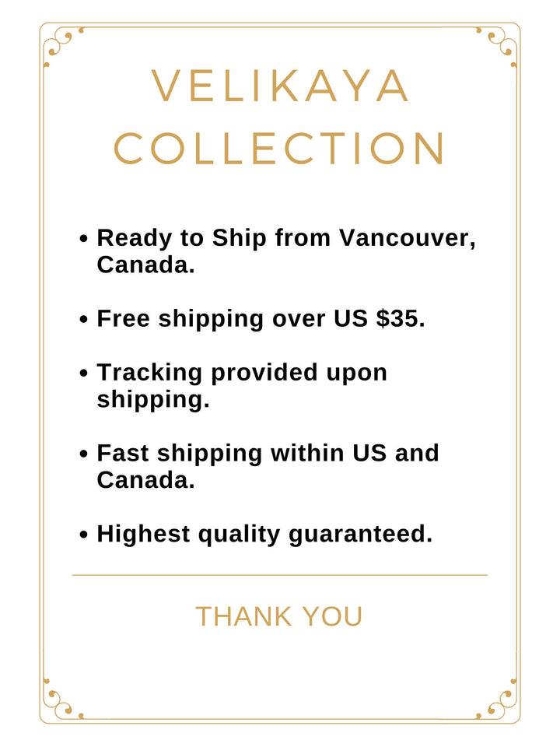
Task: Click the gold horizontal divider line
Action: [280, 575]
